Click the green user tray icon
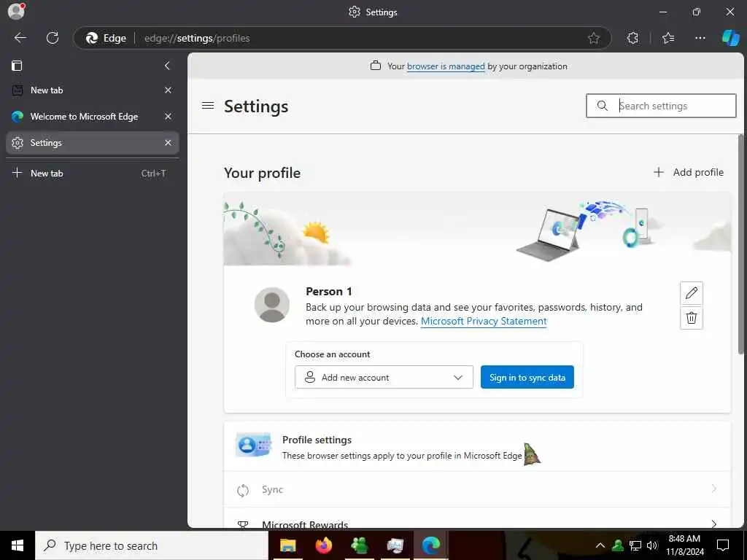 point(618,545)
